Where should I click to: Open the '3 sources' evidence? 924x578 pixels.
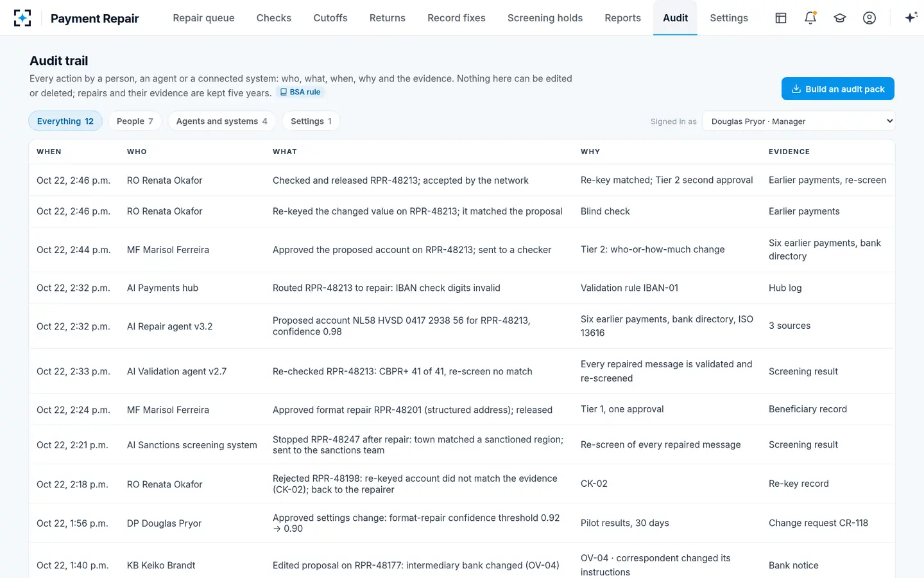coord(789,326)
